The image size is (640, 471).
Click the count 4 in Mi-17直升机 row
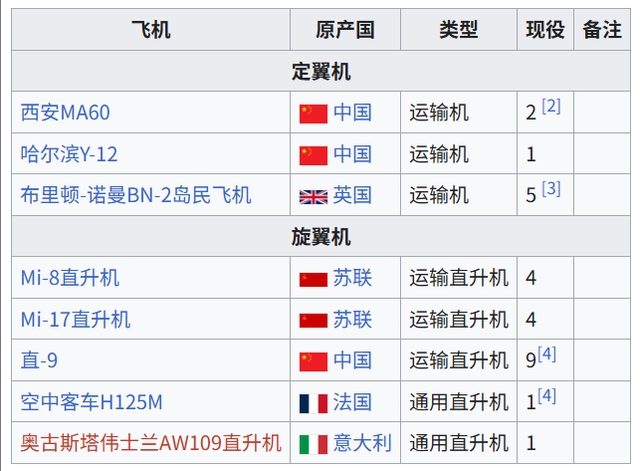[531, 320]
